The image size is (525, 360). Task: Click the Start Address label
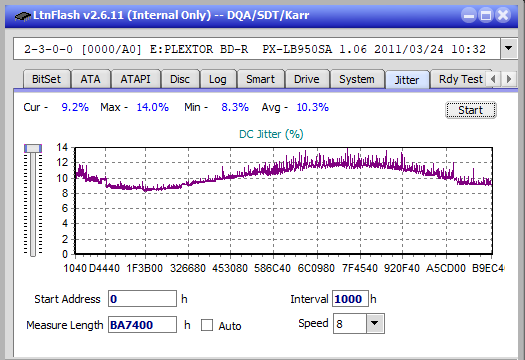click(67, 299)
